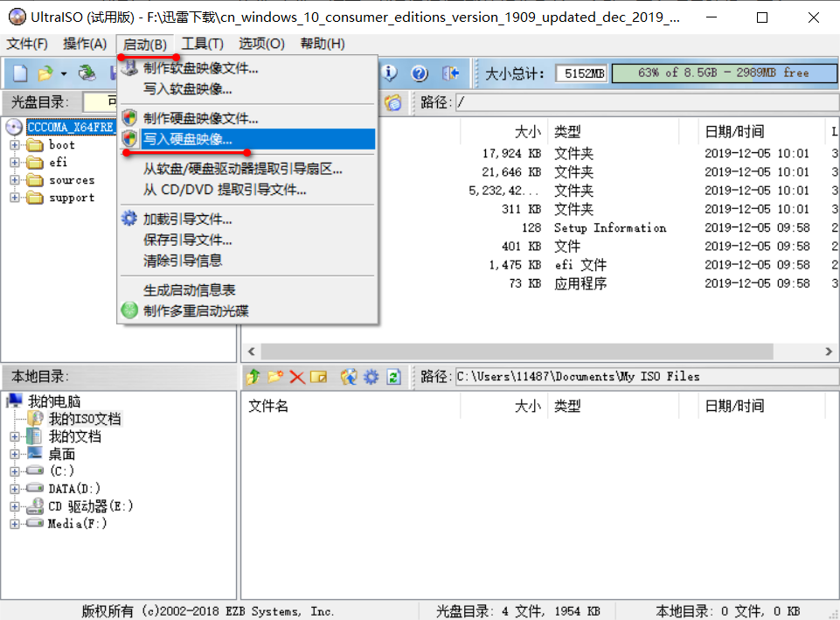Open the 文件(F) menu

[x=27, y=44]
